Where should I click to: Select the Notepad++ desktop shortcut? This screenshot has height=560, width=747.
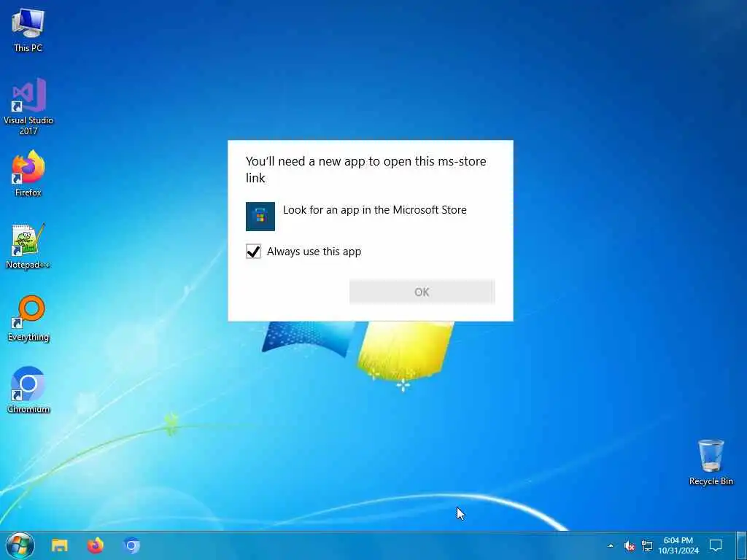pos(28,246)
